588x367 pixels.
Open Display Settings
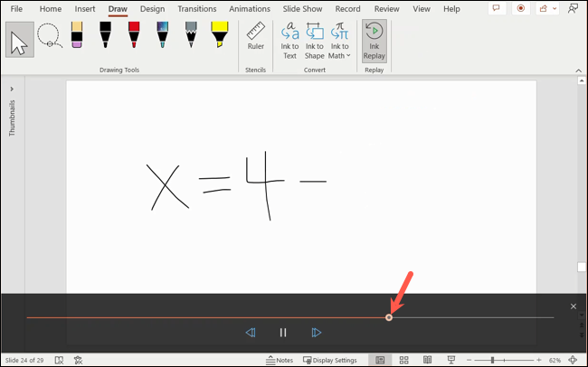[330, 361]
